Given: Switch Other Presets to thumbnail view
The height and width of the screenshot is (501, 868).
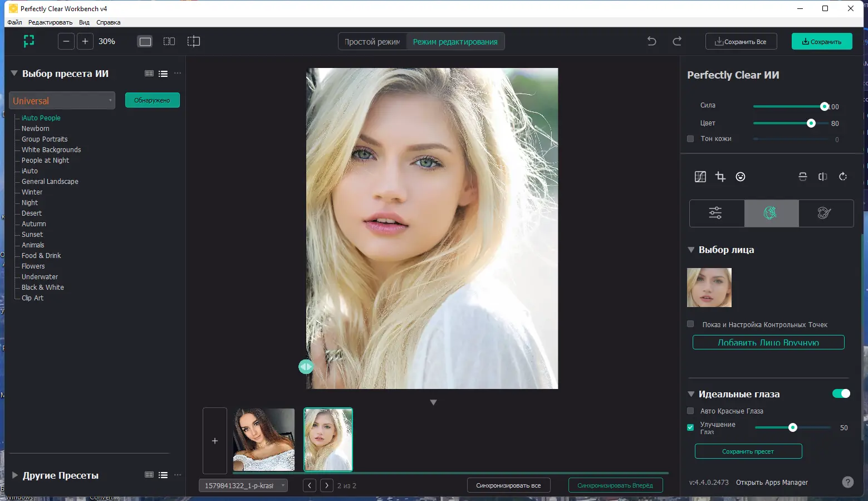Looking at the screenshot, I should (x=149, y=475).
